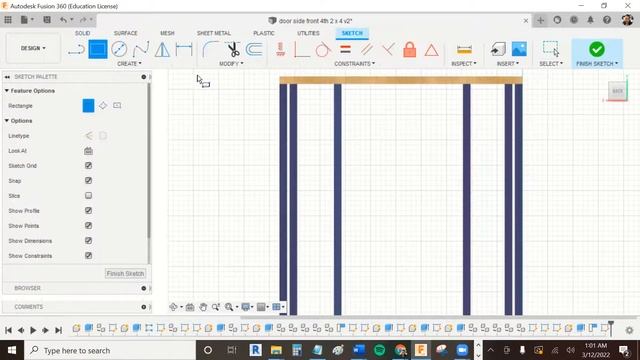Open the notifications bell icon
This screenshot has width=640, height=360.
(590, 20)
